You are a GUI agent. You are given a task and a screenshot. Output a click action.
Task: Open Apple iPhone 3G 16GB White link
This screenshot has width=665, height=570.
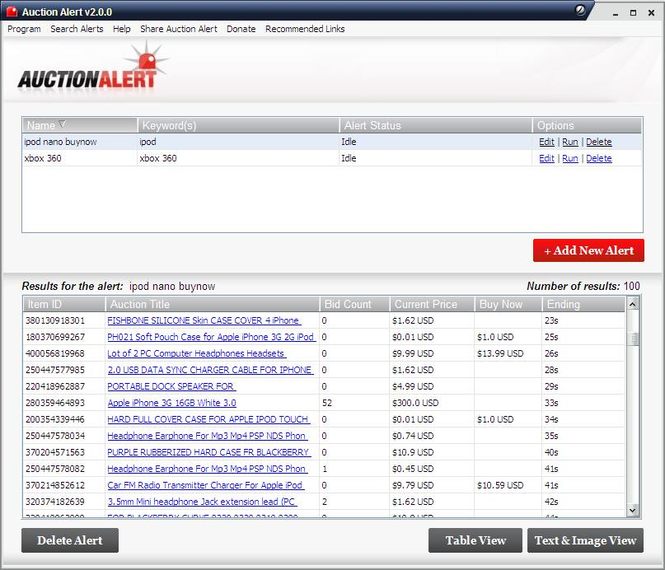pyautogui.click(x=172, y=403)
